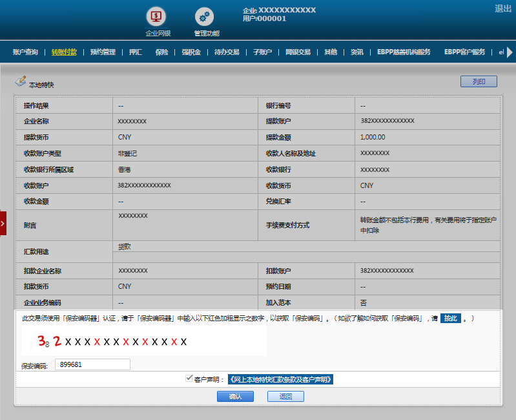
Task: Click the 本地特快 pencil page icon
Action: 20,82
